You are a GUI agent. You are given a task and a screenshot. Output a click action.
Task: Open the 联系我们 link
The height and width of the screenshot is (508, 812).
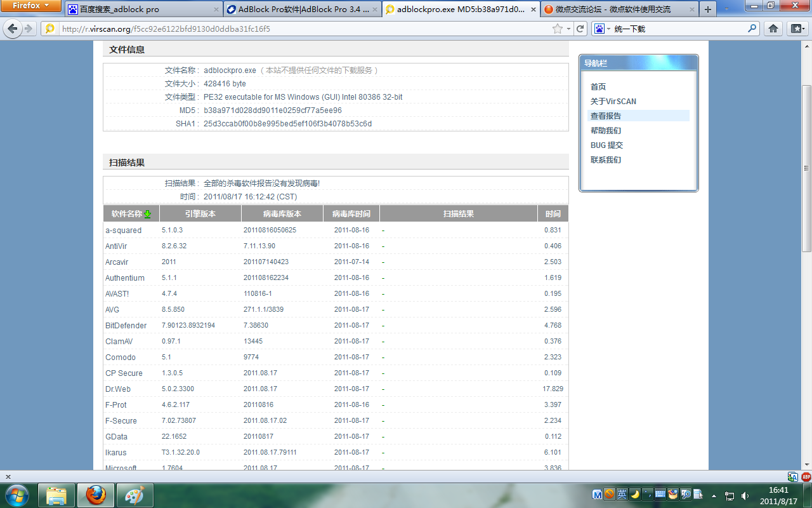tap(606, 160)
